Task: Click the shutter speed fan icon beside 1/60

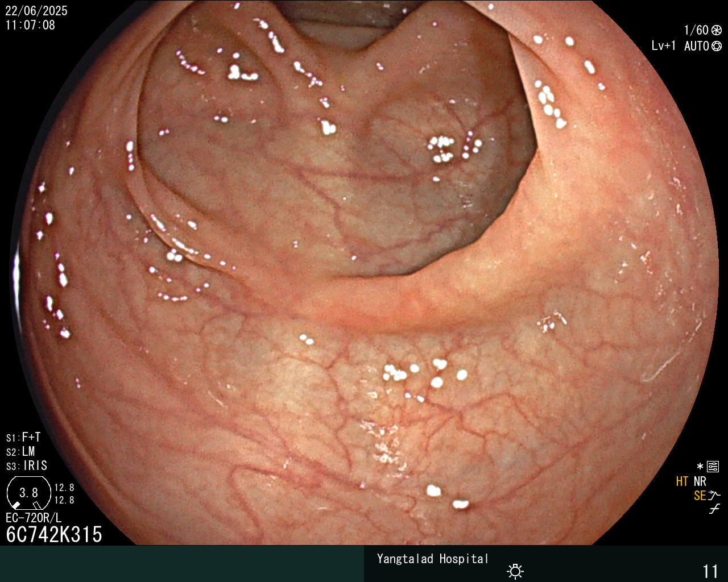Action: (x=717, y=30)
